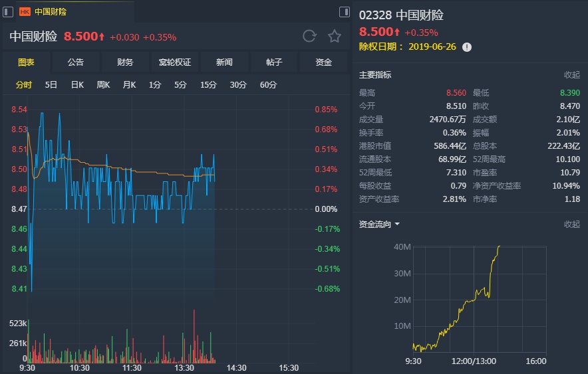
Task: Select the 60分 minute chart
Action: tap(269, 85)
